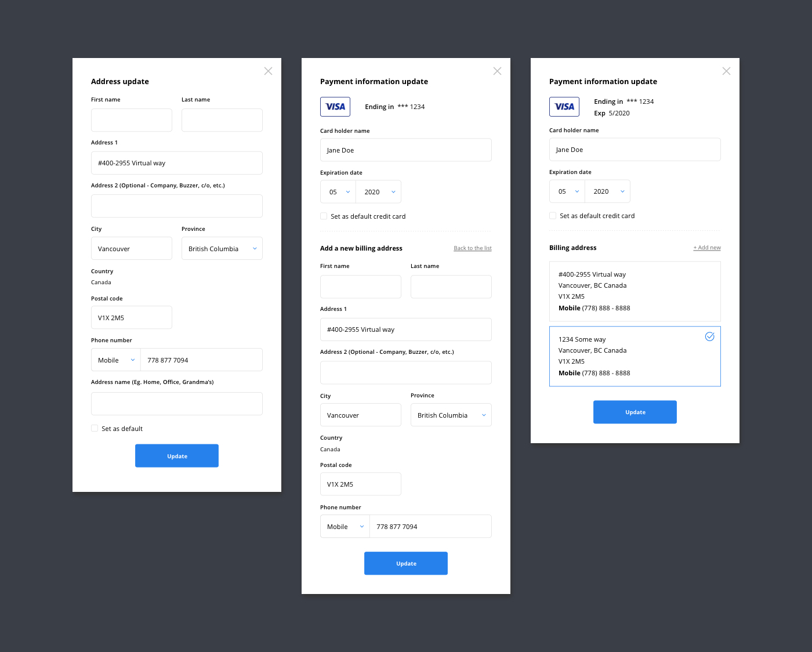
Task: Click phone number field in the billing address form
Action: coord(431,526)
